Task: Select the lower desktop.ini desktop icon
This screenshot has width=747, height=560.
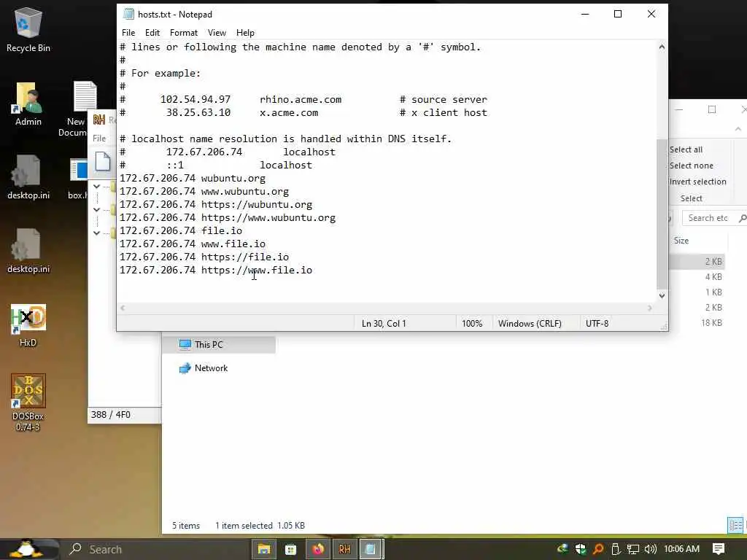Action: tap(28, 251)
